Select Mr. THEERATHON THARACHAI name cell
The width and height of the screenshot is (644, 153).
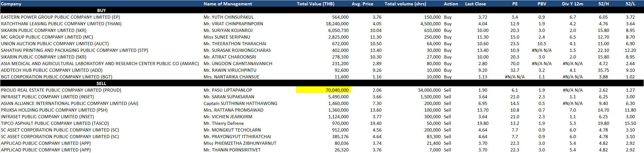coord(235,44)
